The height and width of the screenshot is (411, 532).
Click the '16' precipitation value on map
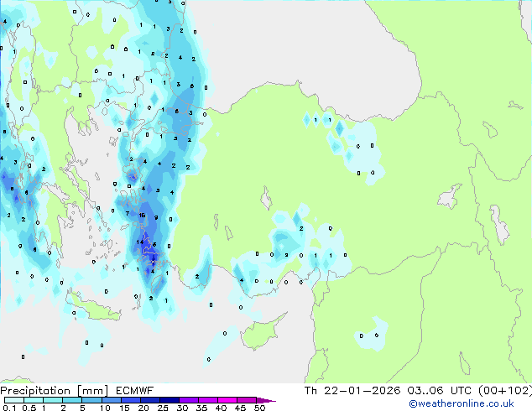142,215
